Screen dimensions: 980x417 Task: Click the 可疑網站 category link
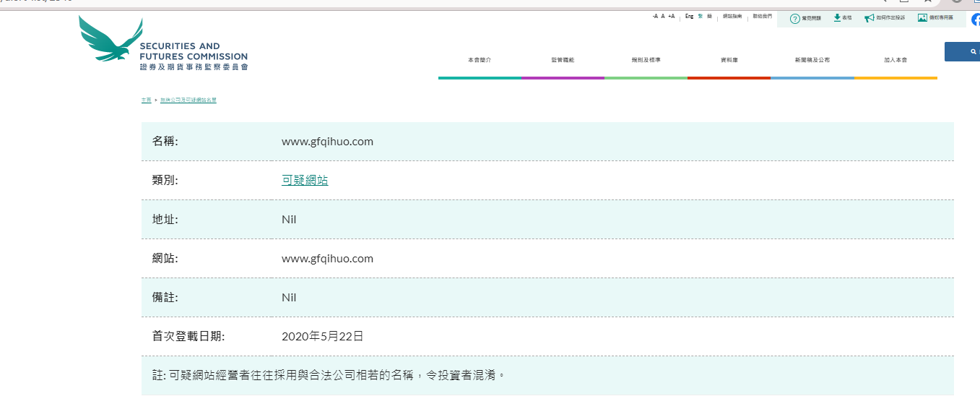tap(305, 181)
